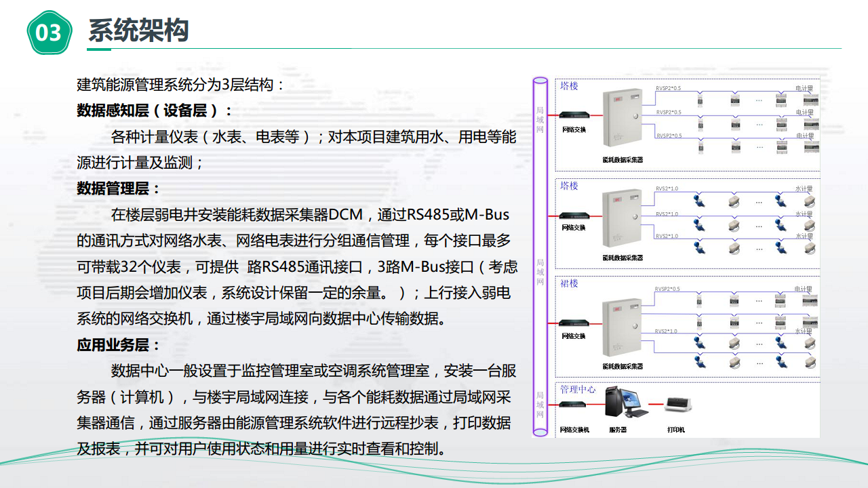This screenshot has width=868, height=488.
Task: Click the 塔楼 label of the water meter section
Action: (x=569, y=186)
